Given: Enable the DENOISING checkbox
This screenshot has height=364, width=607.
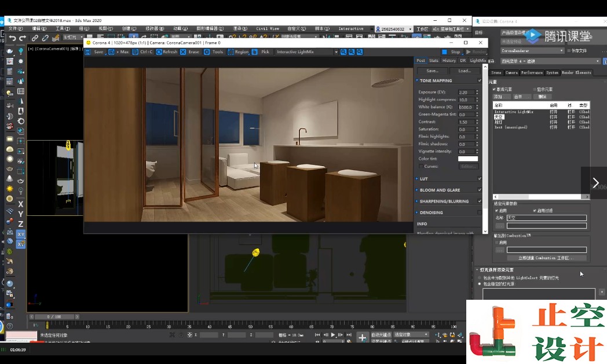Looking at the screenshot, I should pos(480,212).
